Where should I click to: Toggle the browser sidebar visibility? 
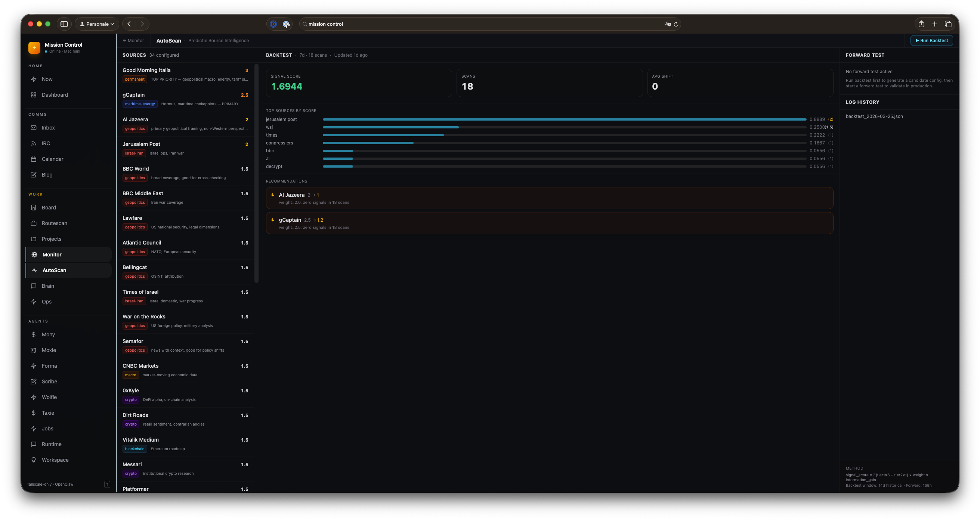pos(64,24)
